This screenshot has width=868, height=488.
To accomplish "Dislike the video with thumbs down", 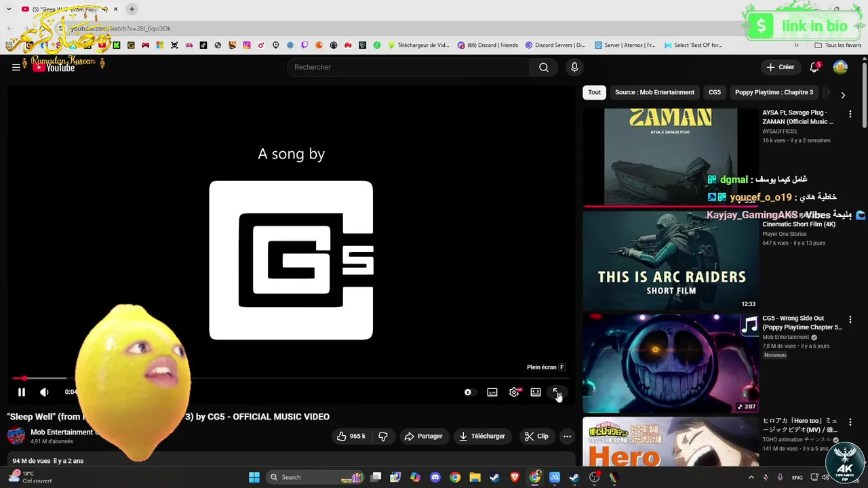I will 383,436.
